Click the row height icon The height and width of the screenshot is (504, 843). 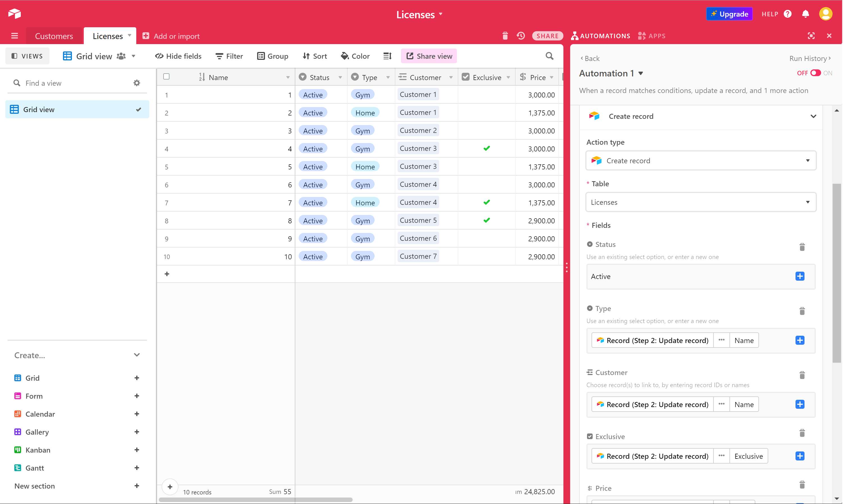tap(387, 56)
